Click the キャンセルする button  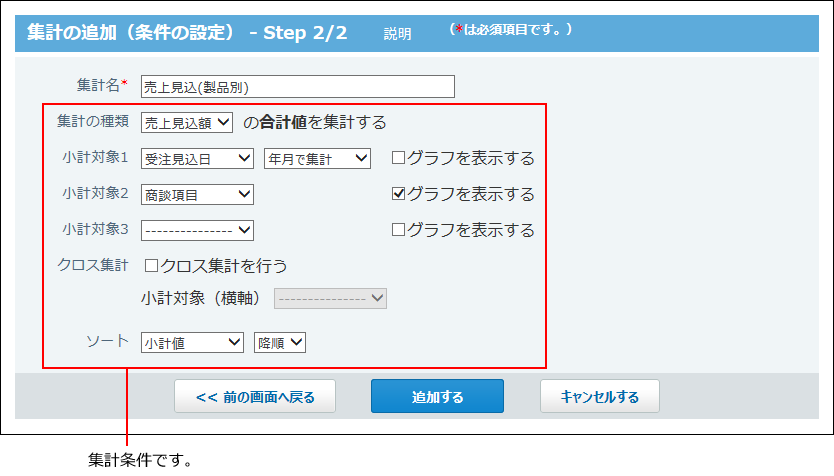coord(599,396)
